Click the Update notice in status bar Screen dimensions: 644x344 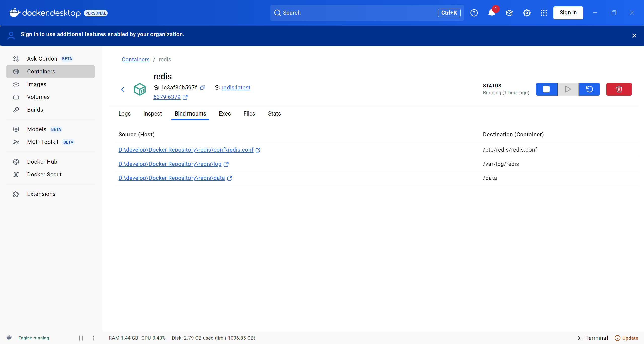click(626, 338)
